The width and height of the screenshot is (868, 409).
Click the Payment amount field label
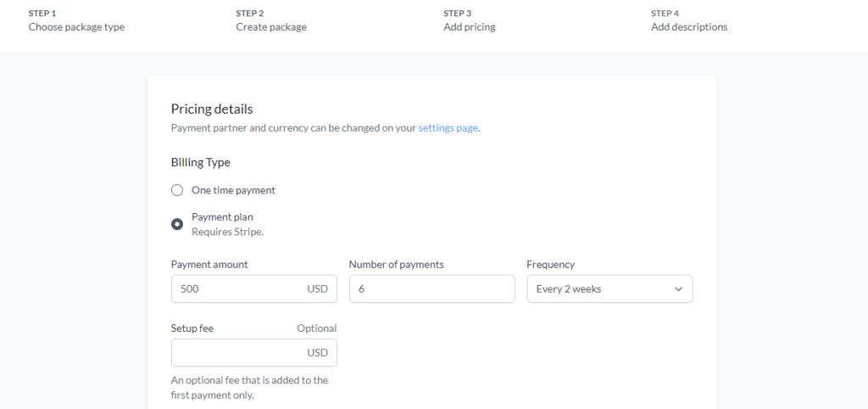210,265
